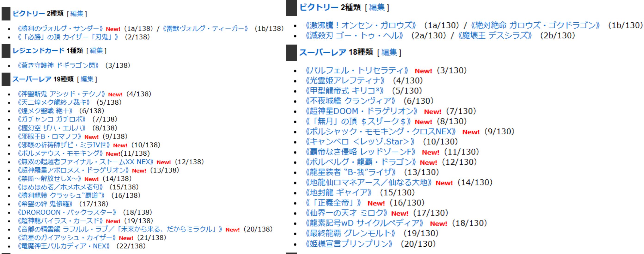Open the 《勝利のヴォルグ・サンダー》 card link
644x254 pixels.
(x=60, y=28)
